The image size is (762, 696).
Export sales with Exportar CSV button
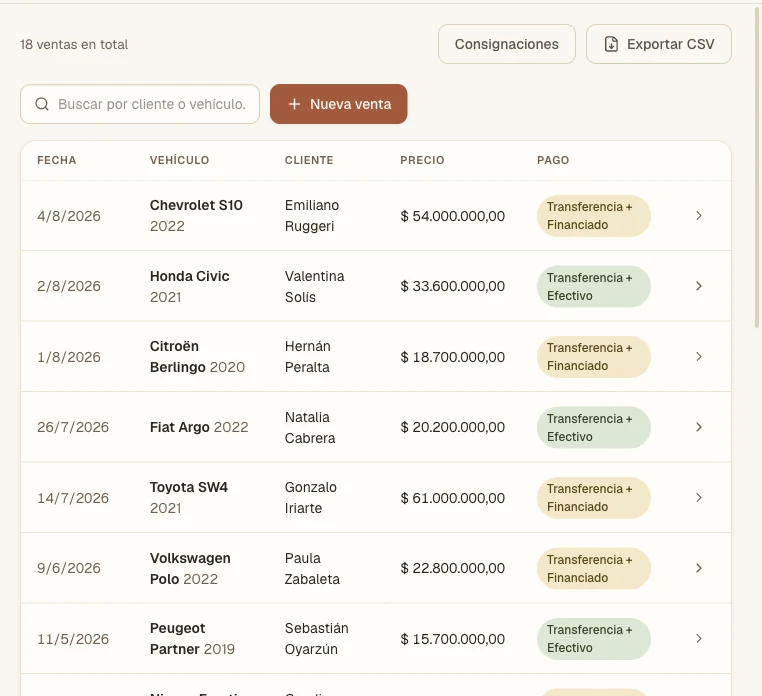[658, 44]
